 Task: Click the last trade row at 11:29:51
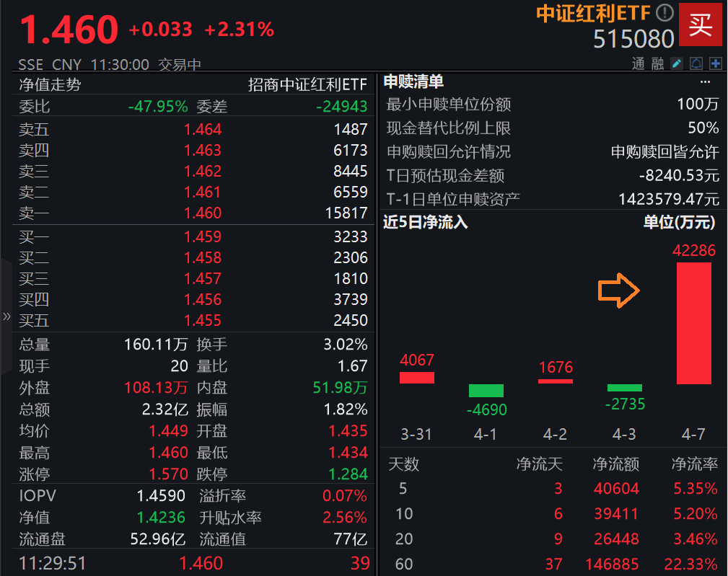pos(194,564)
